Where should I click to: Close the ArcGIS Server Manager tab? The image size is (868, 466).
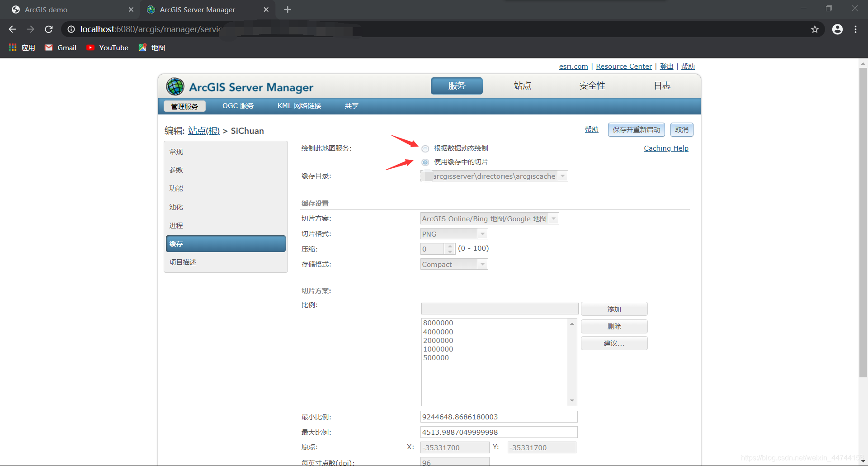click(x=266, y=10)
